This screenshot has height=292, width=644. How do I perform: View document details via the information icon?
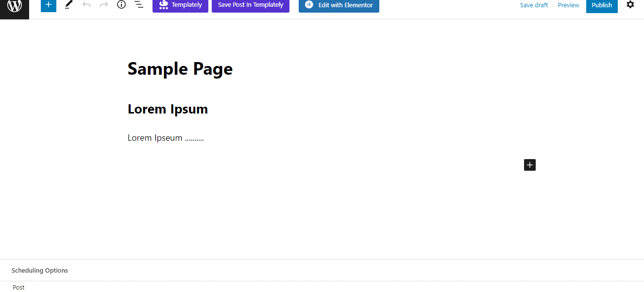121,5
